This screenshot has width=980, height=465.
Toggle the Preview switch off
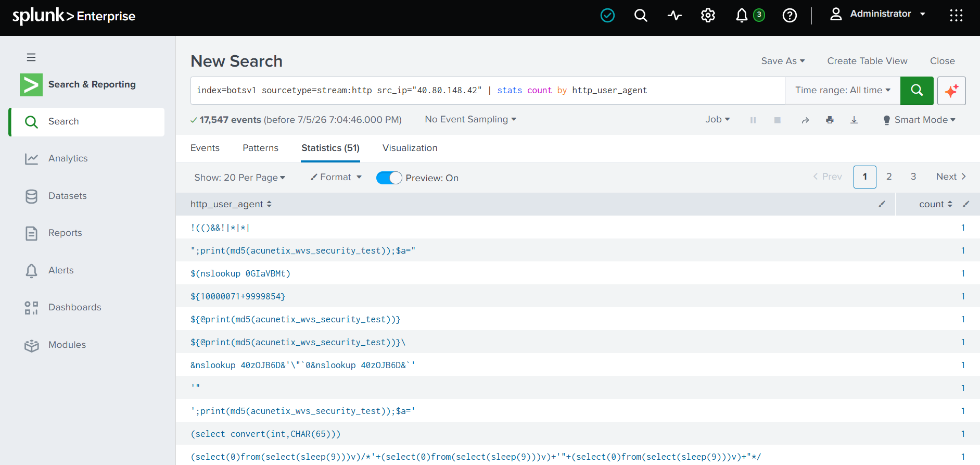pyautogui.click(x=389, y=178)
